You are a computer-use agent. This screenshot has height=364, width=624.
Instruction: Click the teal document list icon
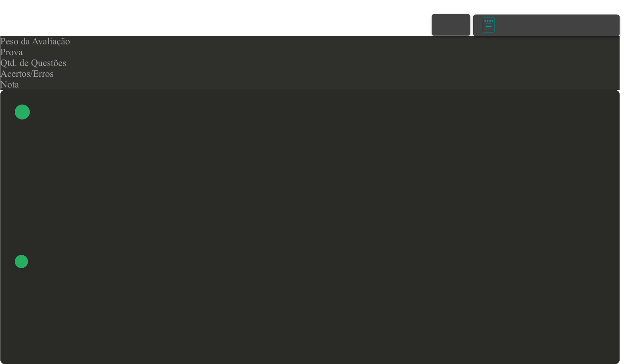pyautogui.click(x=488, y=25)
